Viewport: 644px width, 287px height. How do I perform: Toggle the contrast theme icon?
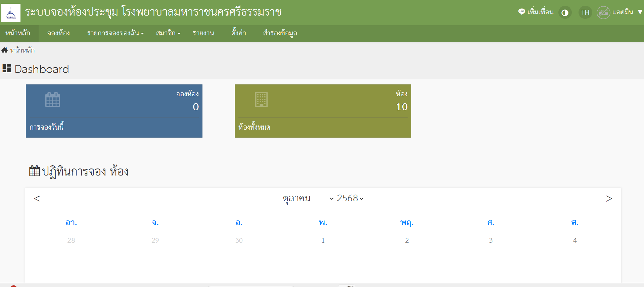565,13
